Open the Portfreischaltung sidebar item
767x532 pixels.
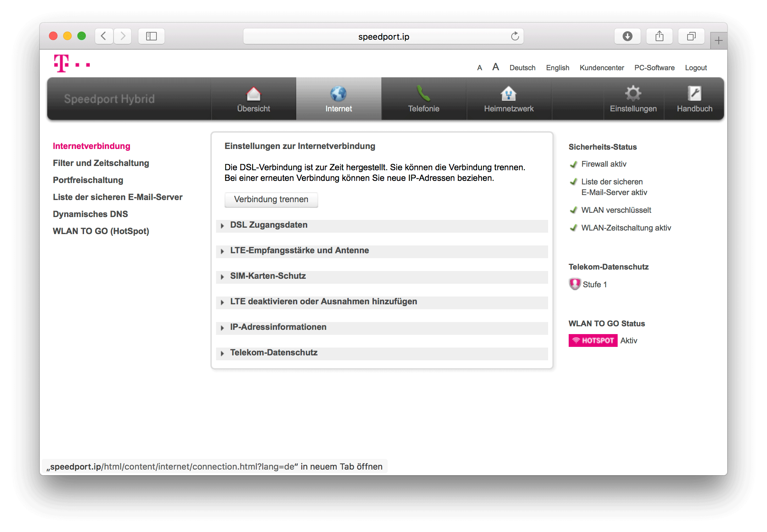click(x=88, y=180)
